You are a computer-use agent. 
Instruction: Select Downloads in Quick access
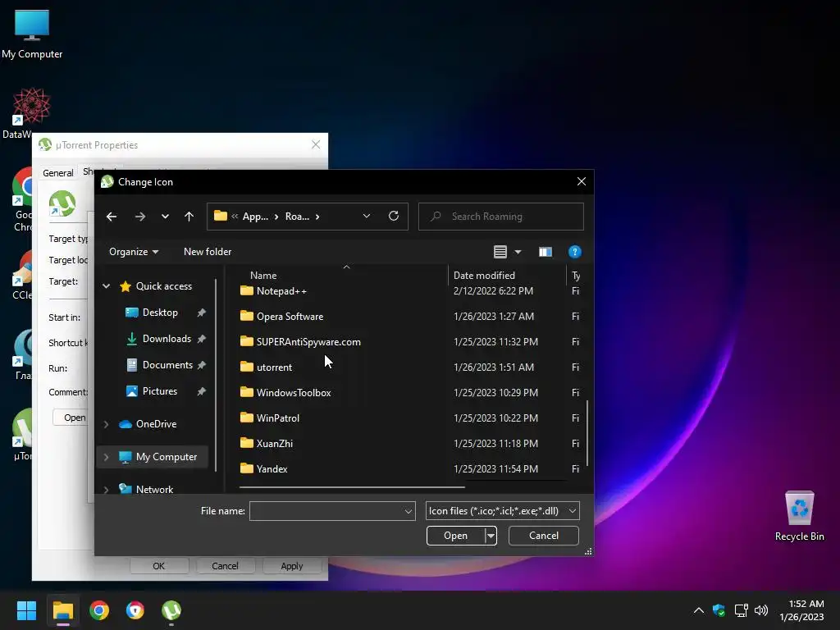(x=167, y=339)
